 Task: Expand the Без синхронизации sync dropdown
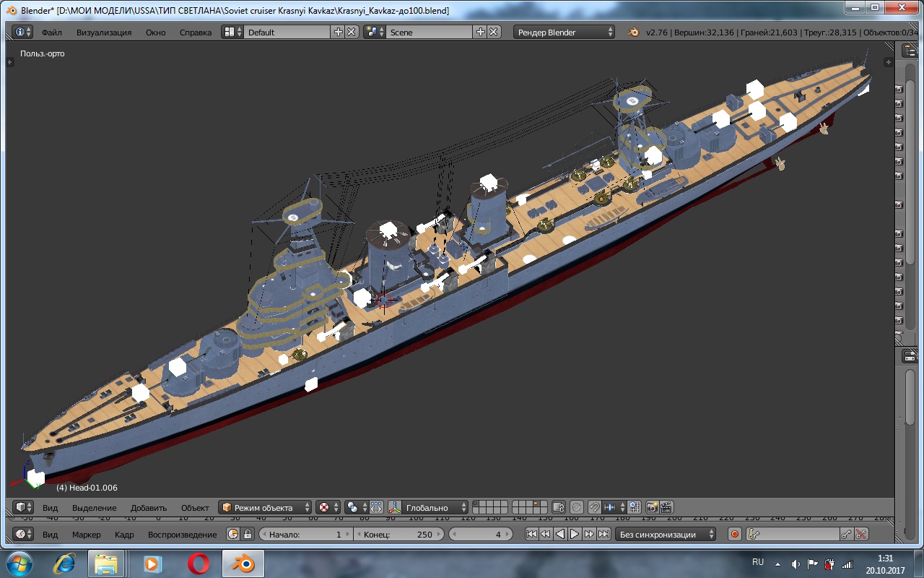point(665,535)
